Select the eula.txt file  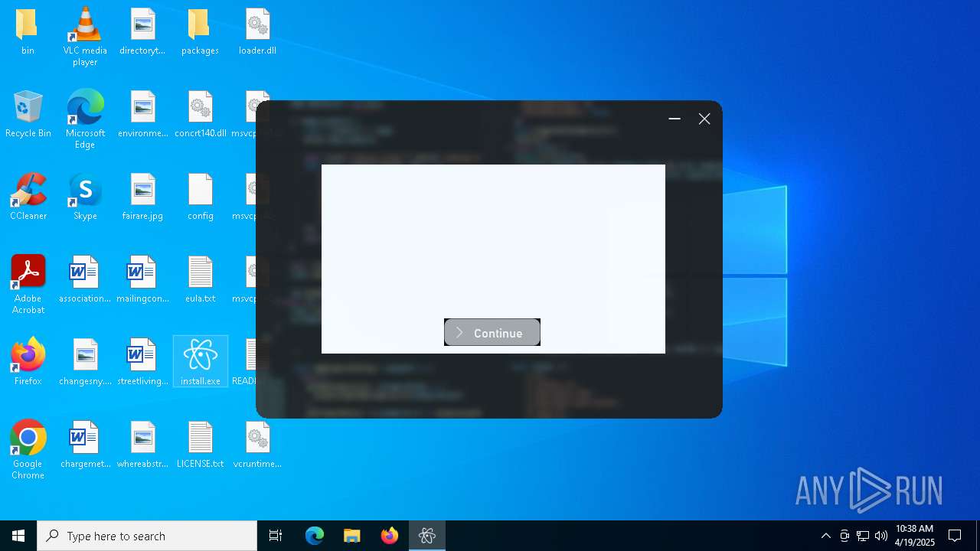pyautogui.click(x=200, y=280)
